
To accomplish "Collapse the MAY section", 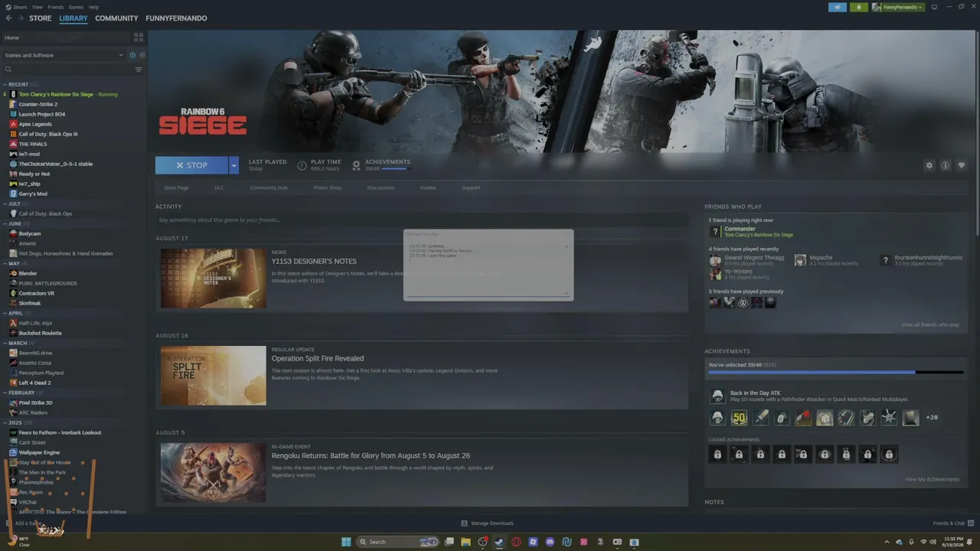I will pyautogui.click(x=5, y=263).
